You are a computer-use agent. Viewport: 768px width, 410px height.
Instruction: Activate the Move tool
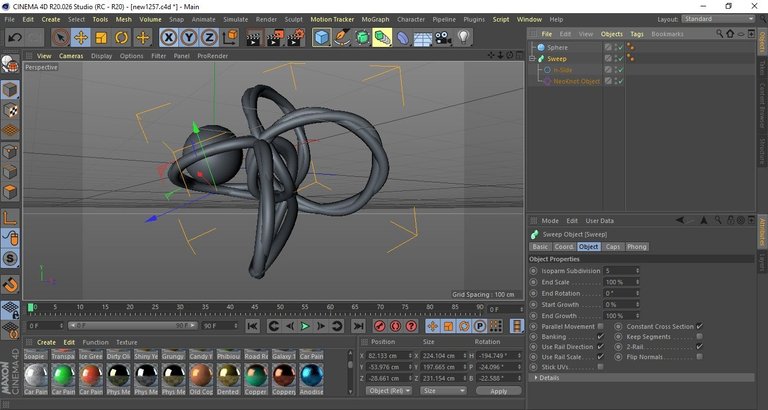coord(81,37)
